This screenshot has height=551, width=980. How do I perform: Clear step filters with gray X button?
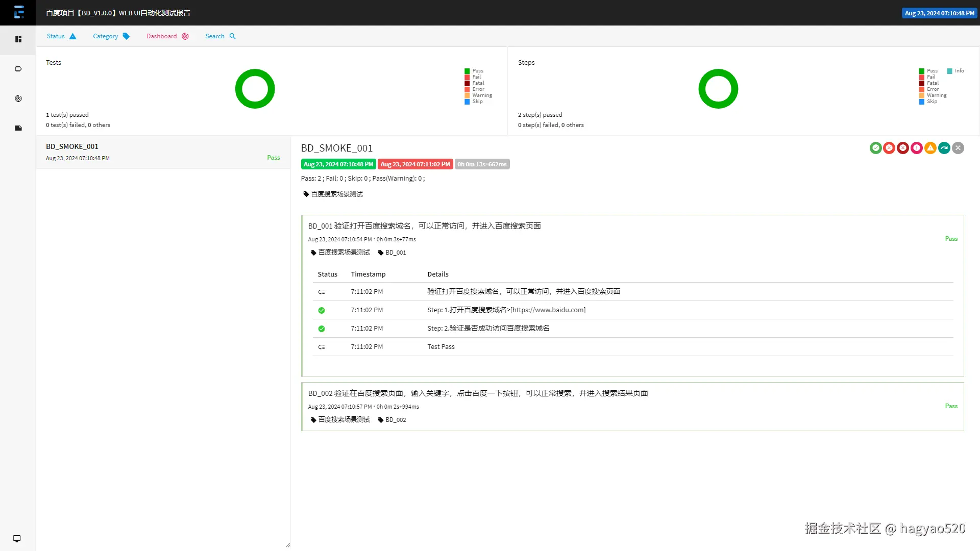click(x=958, y=148)
